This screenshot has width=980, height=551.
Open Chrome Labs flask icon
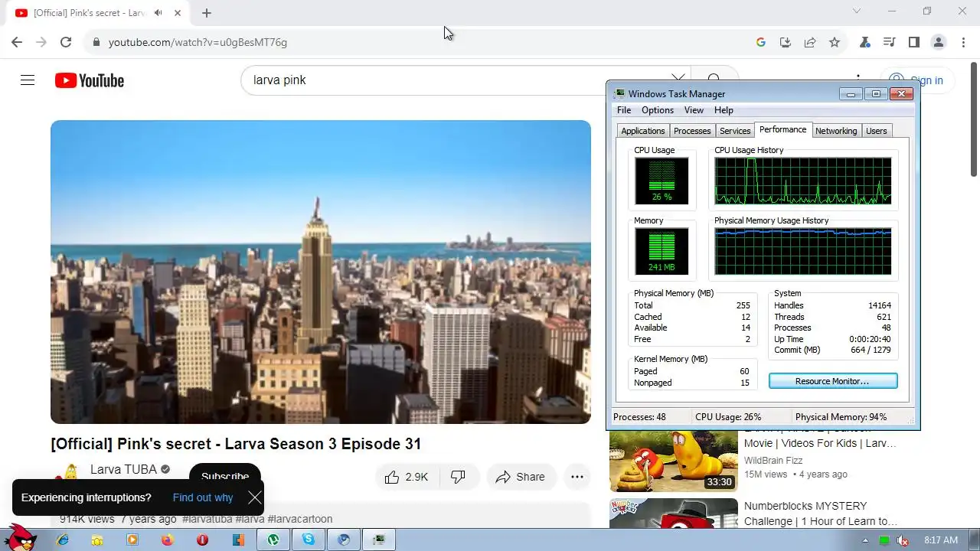865,42
